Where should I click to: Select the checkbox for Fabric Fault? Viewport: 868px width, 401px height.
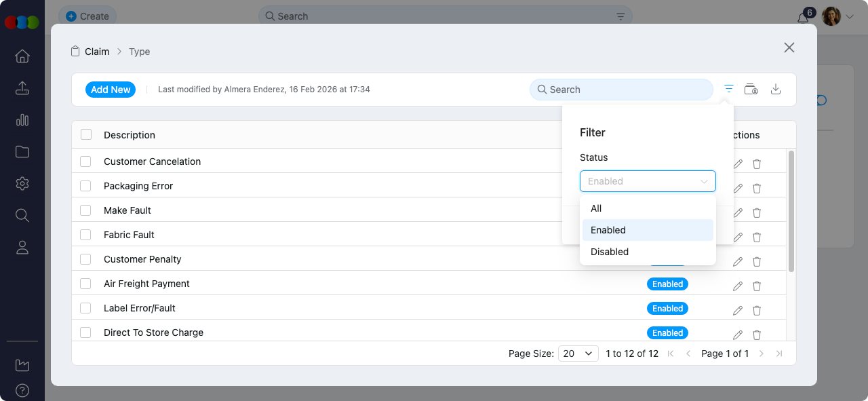tap(86, 235)
